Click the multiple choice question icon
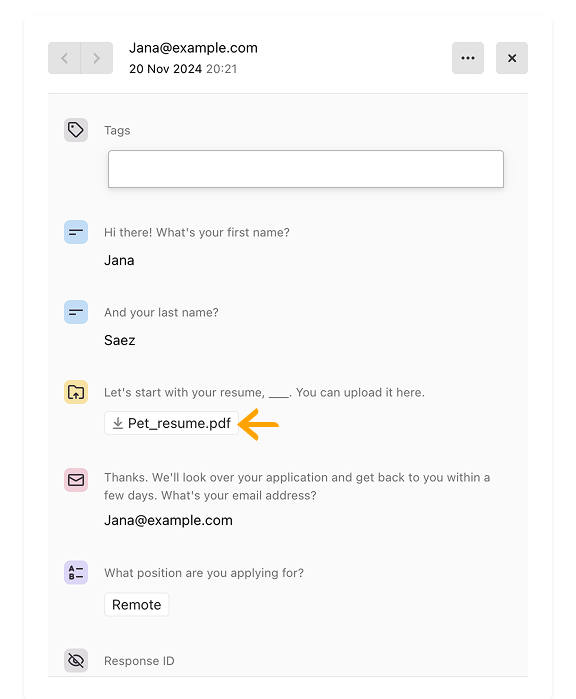Viewport: 576px width, 699px height. (x=76, y=572)
